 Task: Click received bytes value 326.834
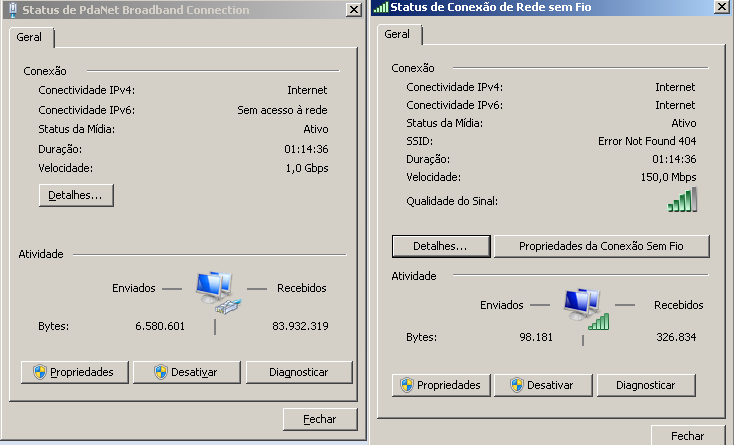point(676,337)
